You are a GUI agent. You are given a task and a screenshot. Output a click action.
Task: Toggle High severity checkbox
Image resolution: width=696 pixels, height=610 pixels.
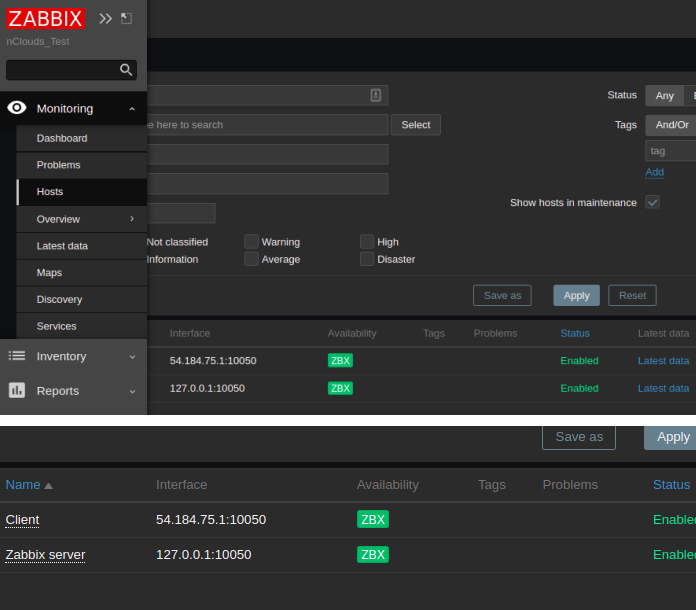(x=367, y=242)
